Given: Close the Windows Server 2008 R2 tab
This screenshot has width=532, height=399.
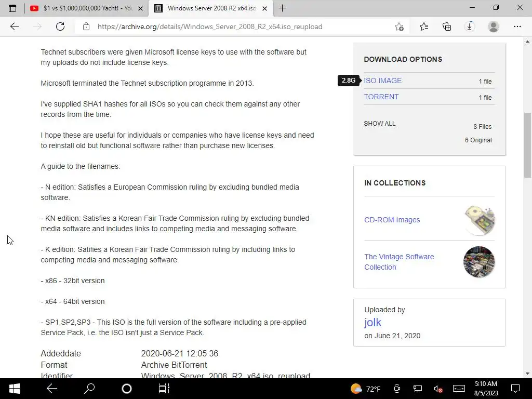Looking at the screenshot, I should click(264, 8).
